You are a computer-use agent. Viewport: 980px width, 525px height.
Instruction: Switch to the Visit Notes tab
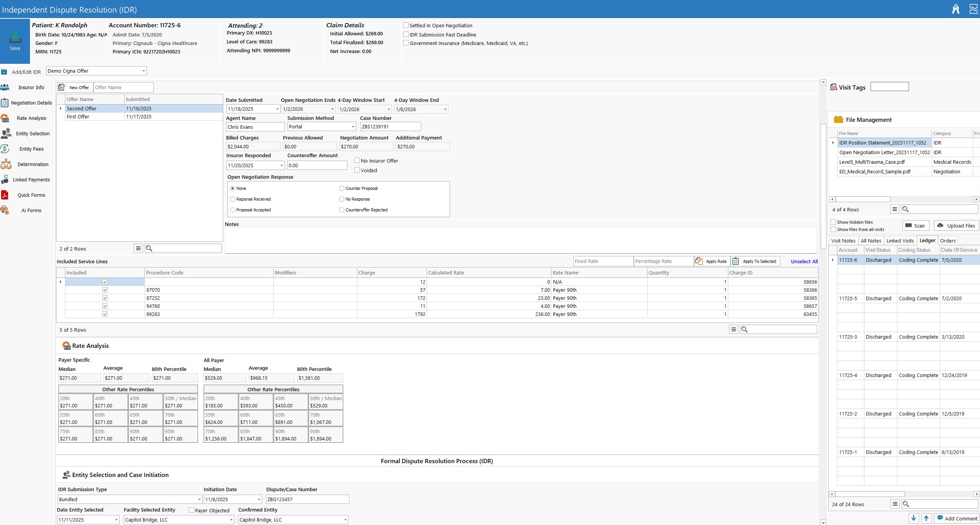(843, 241)
